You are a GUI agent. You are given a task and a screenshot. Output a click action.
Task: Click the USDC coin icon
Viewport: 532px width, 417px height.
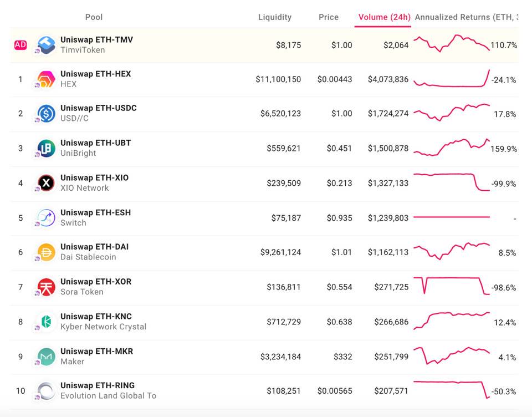(46, 113)
